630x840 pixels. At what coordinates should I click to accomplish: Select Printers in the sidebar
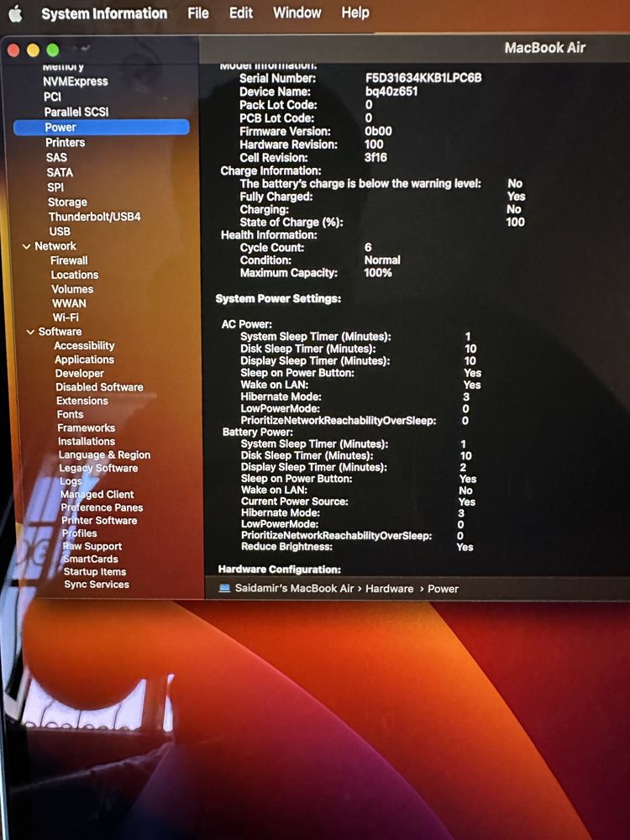click(66, 143)
